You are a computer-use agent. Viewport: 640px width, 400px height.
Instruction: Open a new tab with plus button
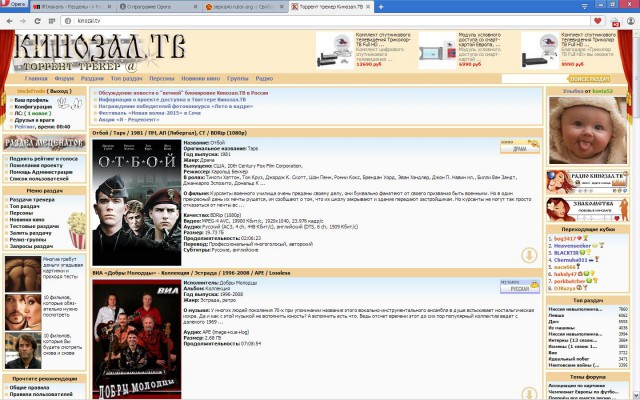(x=381, y=7)
